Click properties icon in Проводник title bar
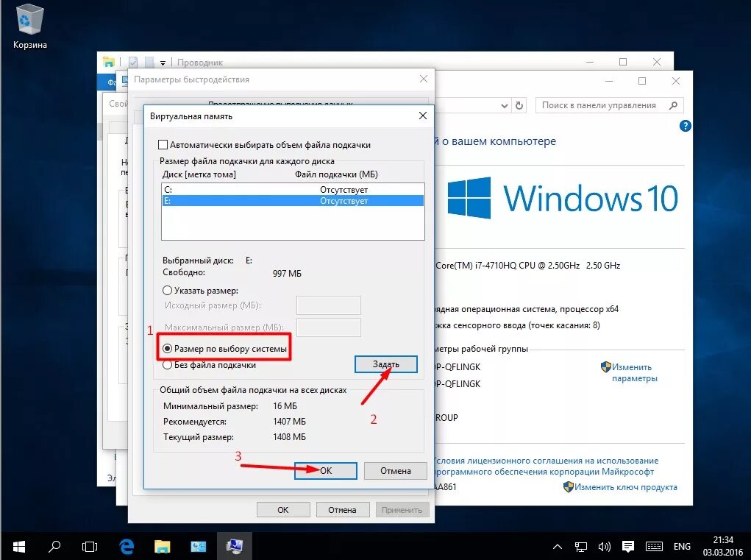Image resolution: width=751 pixels, height=560 pixels. click(133, 62)
